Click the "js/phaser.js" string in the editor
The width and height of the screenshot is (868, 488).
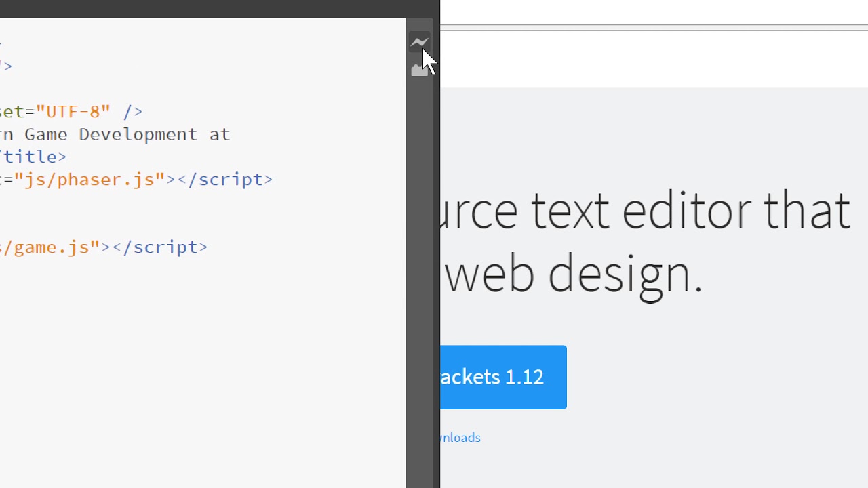[90, 180]
